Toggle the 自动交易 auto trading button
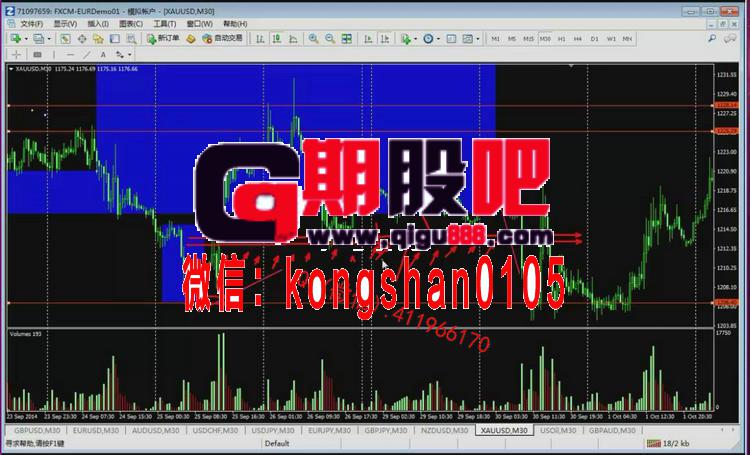 pyautogui.click(x=223, y=39)
